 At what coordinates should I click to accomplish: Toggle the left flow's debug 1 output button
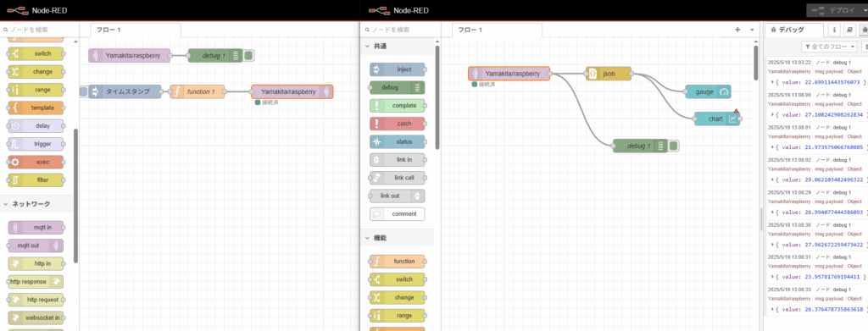248,55
